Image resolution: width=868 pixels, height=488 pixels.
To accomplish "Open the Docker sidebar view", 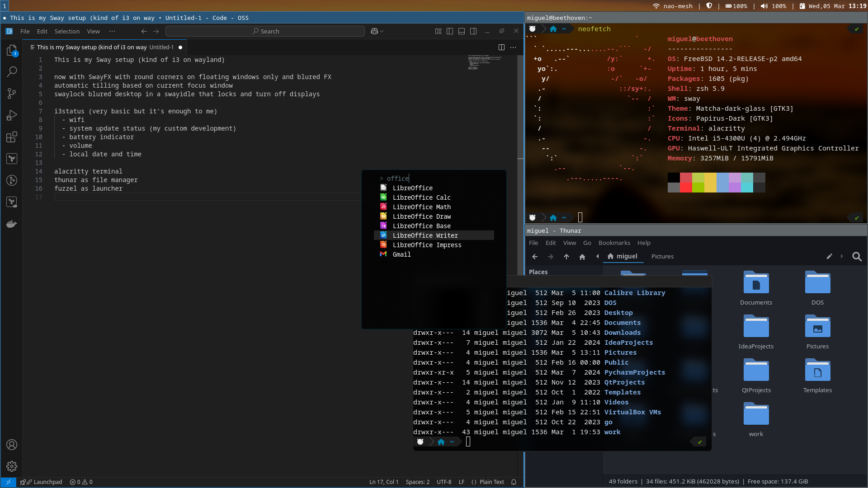I will click(12, 224).
